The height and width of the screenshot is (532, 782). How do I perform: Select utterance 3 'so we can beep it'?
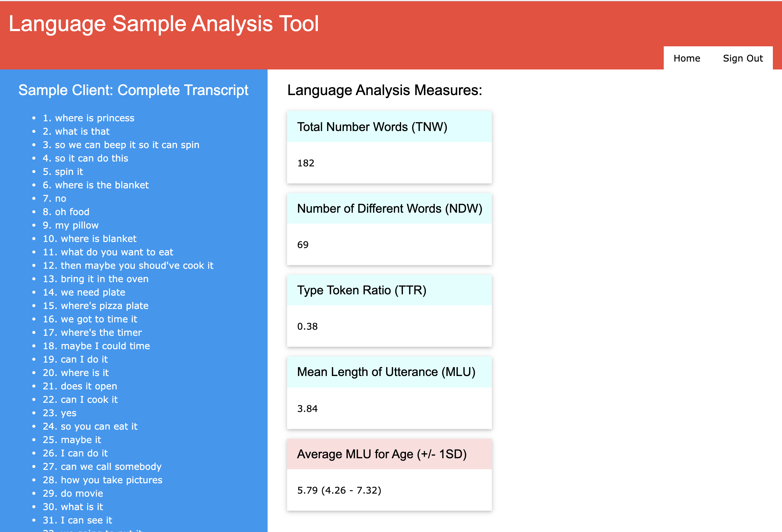[x=121, y=145]
